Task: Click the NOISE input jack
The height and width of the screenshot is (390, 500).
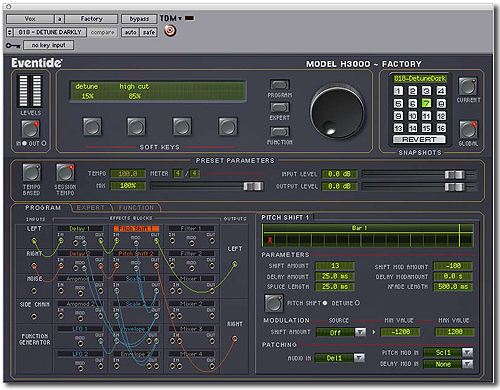Action: click(x=34, y=291)
